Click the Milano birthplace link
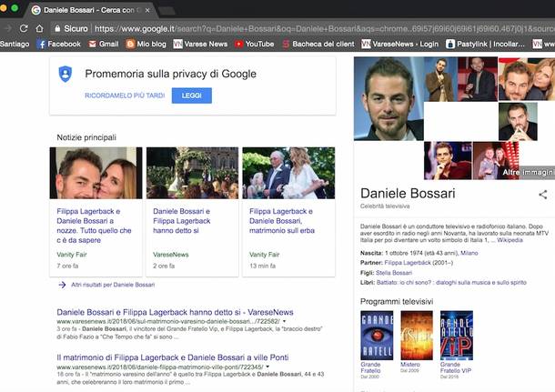 [469, 253]
